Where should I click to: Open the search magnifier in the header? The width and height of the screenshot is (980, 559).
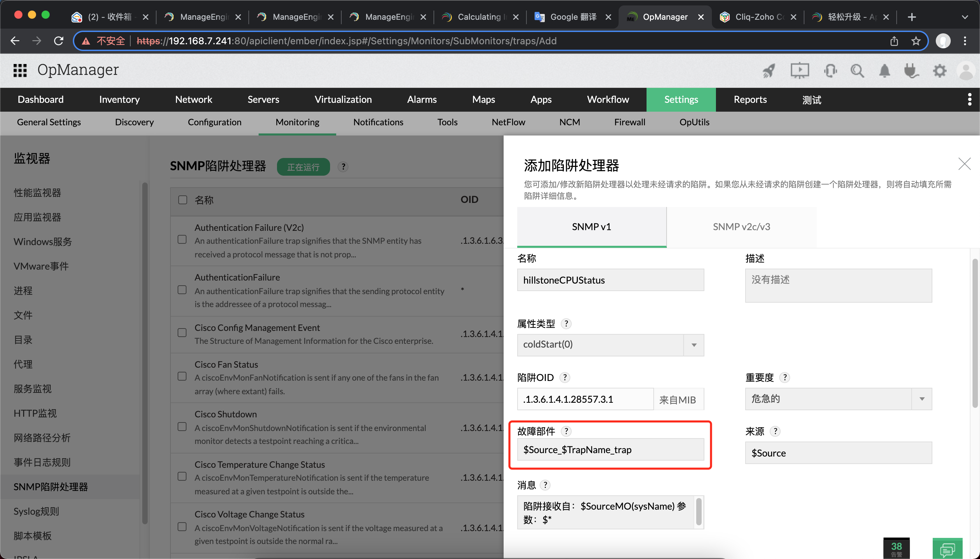click(857, 71)
